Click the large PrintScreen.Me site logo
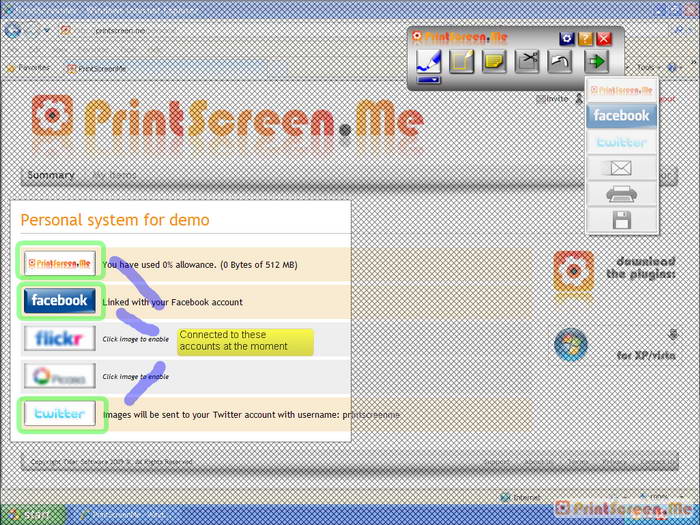 point(228,118)
